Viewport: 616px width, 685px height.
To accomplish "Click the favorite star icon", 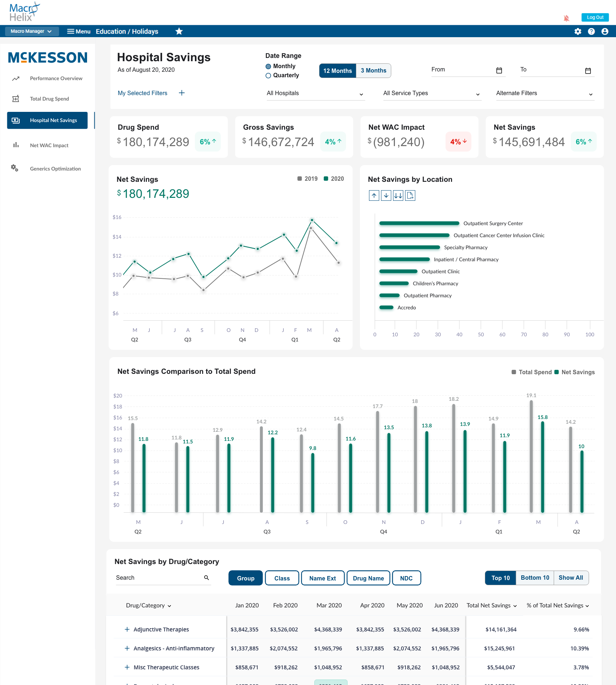I will coord(179,31).
